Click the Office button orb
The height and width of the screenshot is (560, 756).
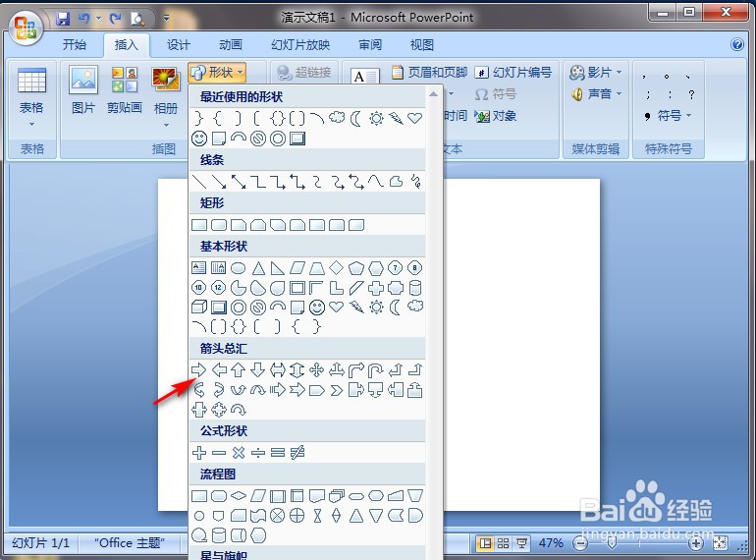click(x=26, y=27)
